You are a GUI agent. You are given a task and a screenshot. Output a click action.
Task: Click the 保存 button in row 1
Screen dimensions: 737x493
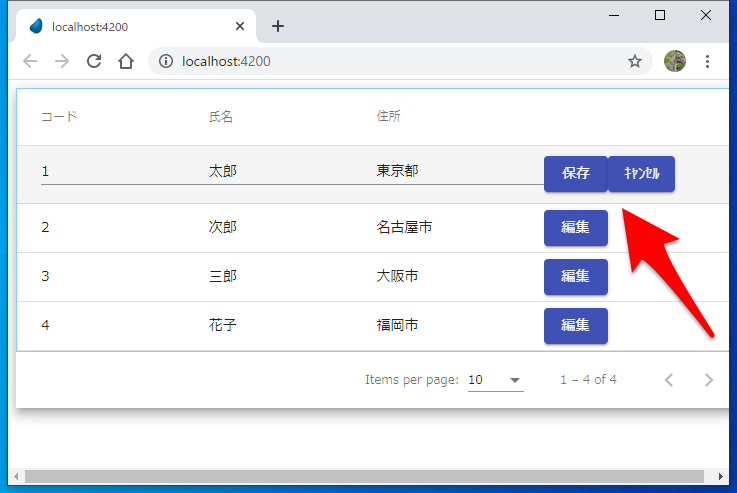[x=575, y=173]
